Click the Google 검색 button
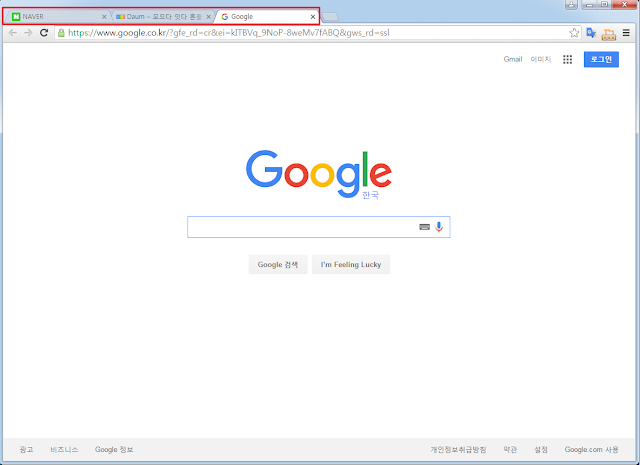 click(x=278, y=265)
